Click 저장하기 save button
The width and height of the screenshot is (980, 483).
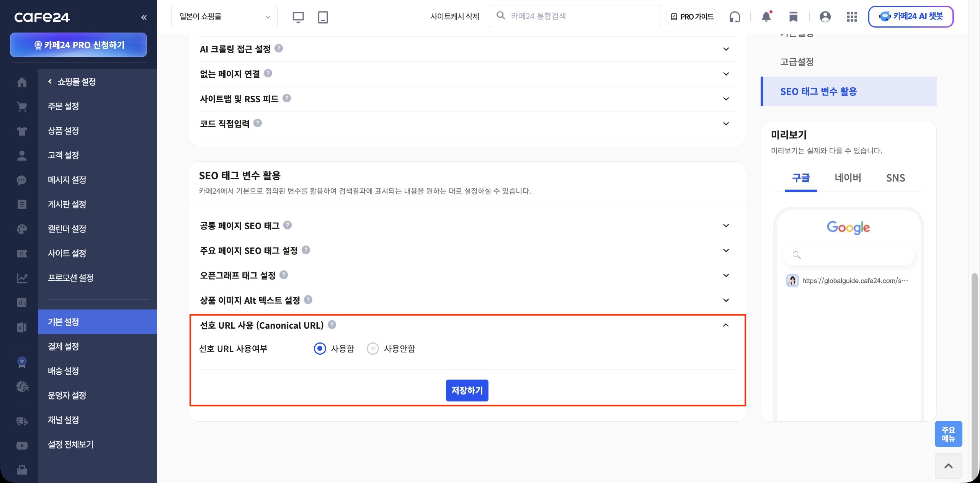(x=467, y=390)
